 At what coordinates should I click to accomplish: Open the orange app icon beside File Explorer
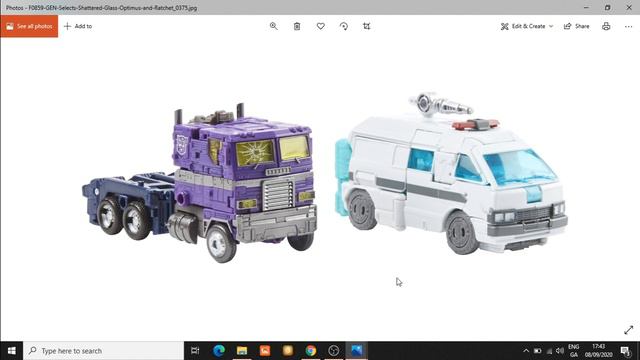pyautogui.click(x=265, y=351)
